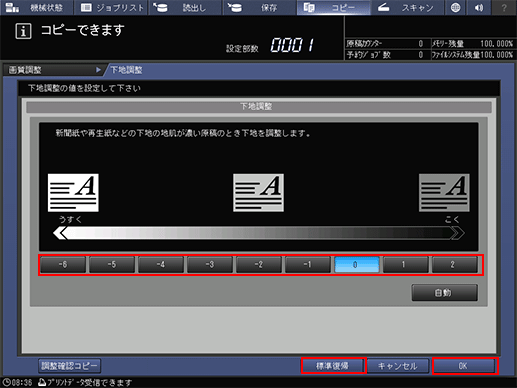Click the speaker sound icon

(x=479, y=7)
